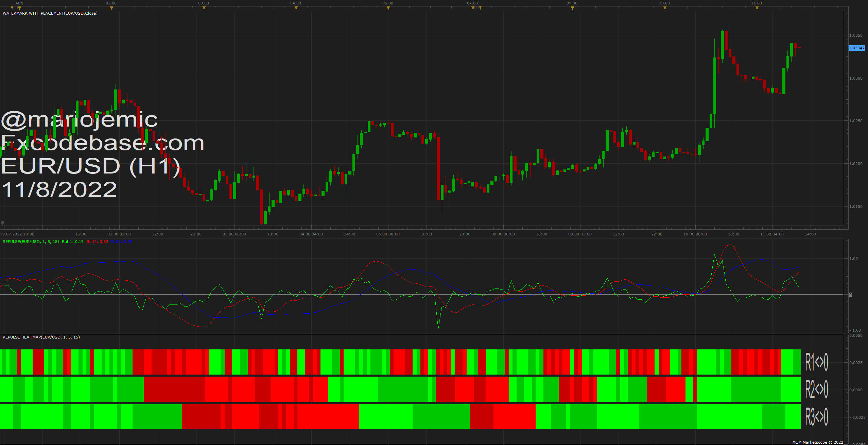Select the WATERMARK WITH PLACEMENT(EUR/USD.Close) label
This screenshot has height=445, width=868.
pos(50,13)
